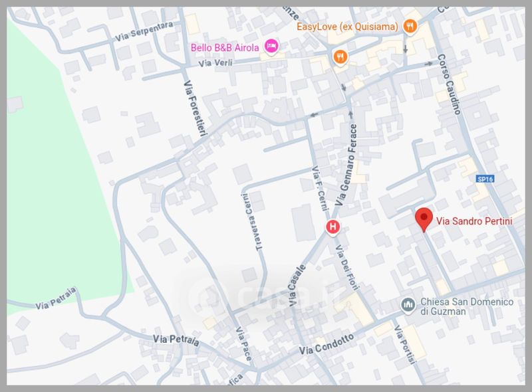Click the Corso Caudino street label
This screenshot has width=532, height=392.
[x=450, y=84]
